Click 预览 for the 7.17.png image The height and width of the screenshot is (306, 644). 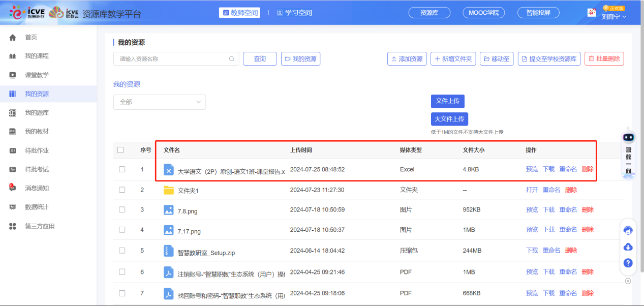(532, 229)
